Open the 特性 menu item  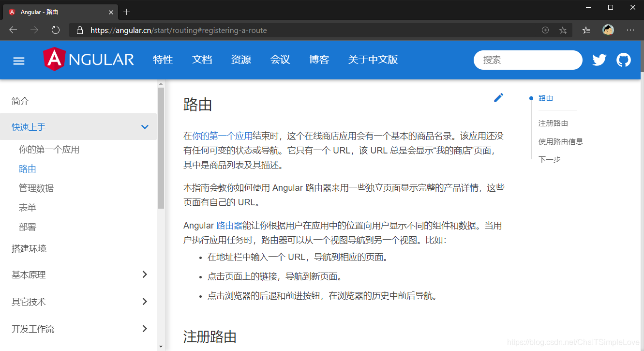pyautogui.click(x=163, y=60)
